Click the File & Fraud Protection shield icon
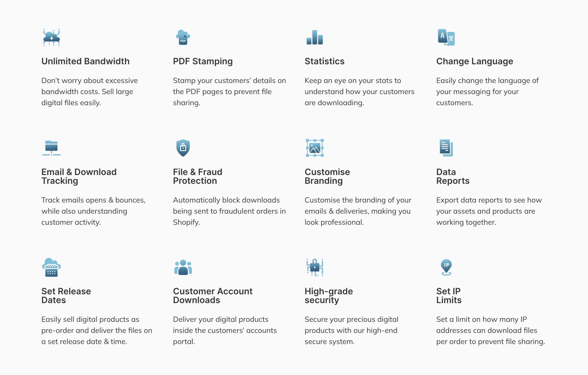Image resolution: width=588 pixels, height=375 pixels. [183, 148]
